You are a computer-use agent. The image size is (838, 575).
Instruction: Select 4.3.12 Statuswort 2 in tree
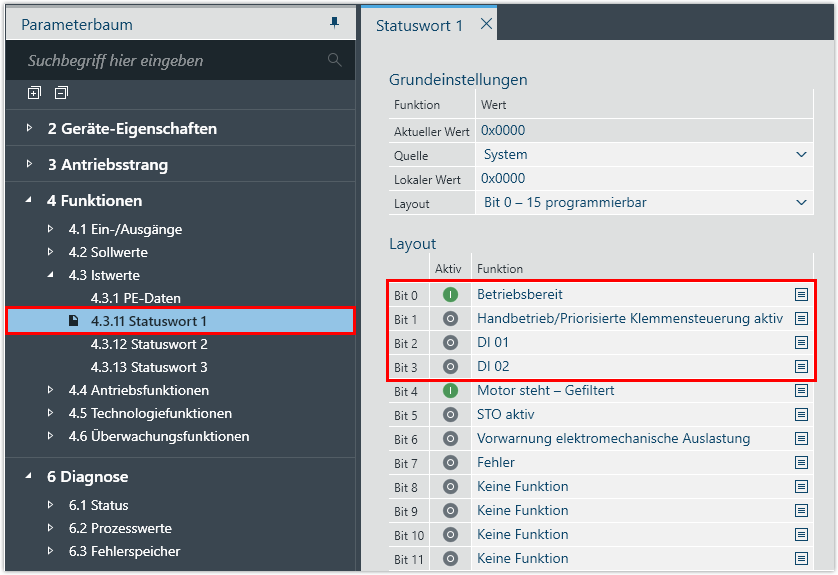[149, 344]
